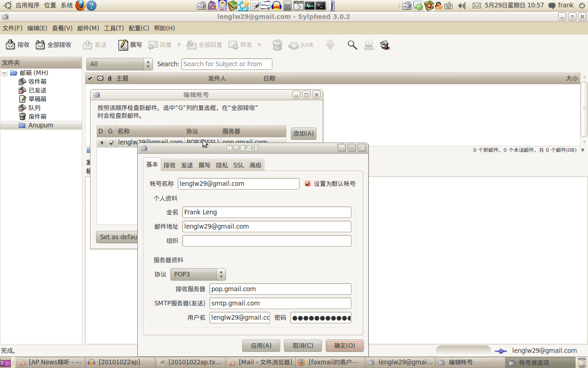588x368 pixels.
Task: Click the mail envelope indicator in top panel
Action: [x=477, y=6]
